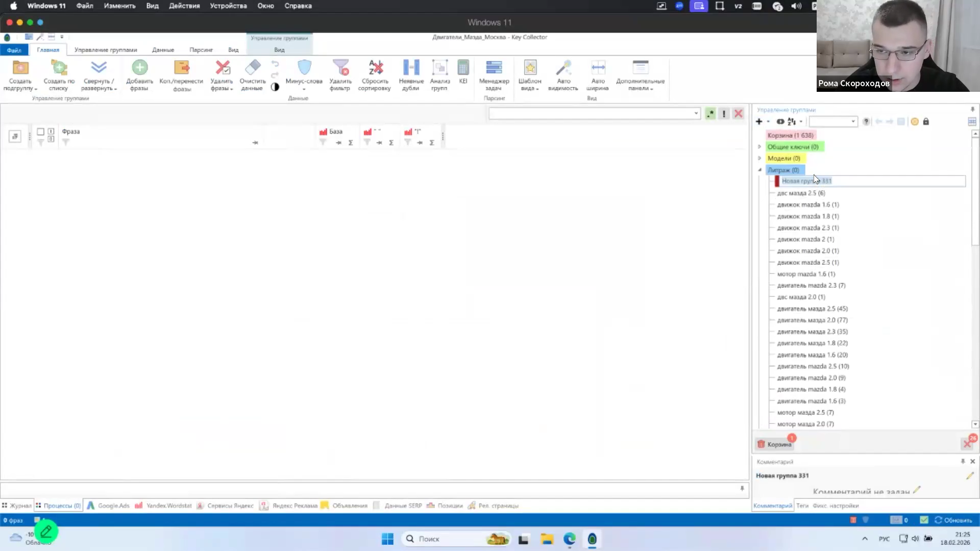Select the двигатель мазда 2.0 (77) group

[812, 320]
